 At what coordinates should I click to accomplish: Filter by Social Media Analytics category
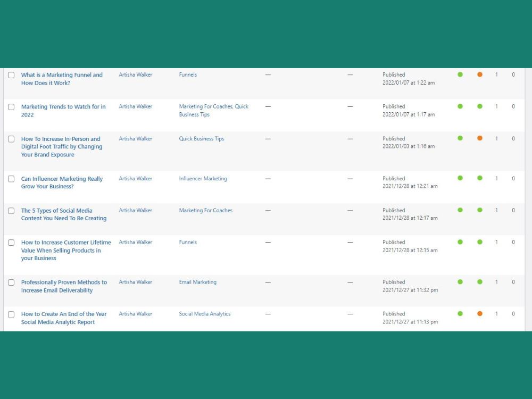(205, 314)
